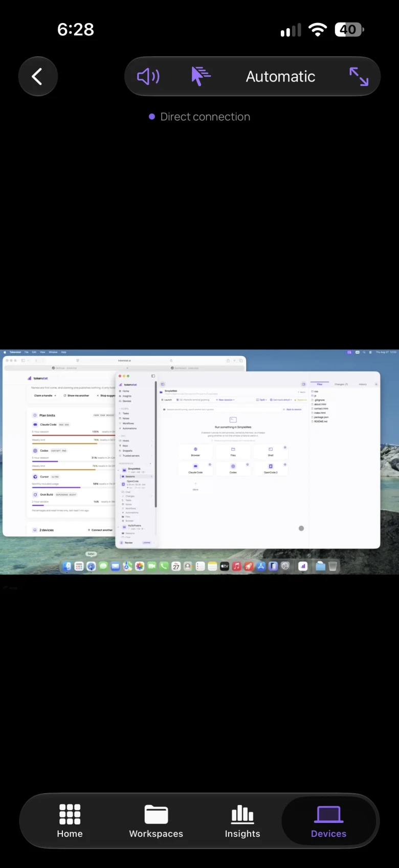
Task: Switch pointer mode with the cursor icon
Action: pyautogui.click(x=201, y=77)
